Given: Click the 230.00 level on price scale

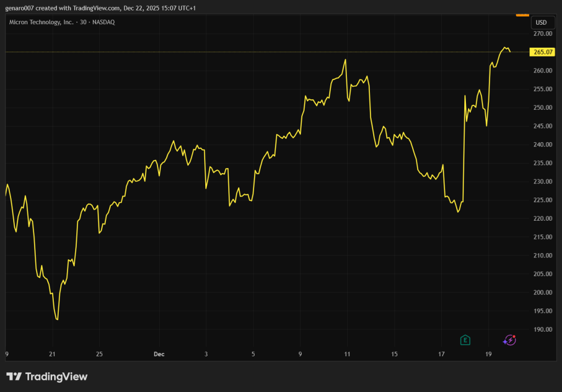Looking at the screenshot, I should pos(542,182).
